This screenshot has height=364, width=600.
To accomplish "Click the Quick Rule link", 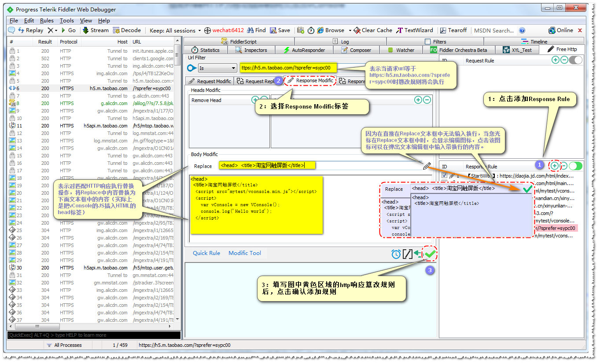I will click(206, 253).
